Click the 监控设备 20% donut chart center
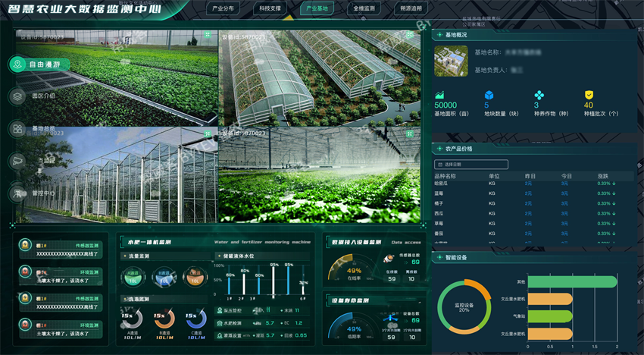Viewport: 644px width, 355px height. (x=464, y=307)
